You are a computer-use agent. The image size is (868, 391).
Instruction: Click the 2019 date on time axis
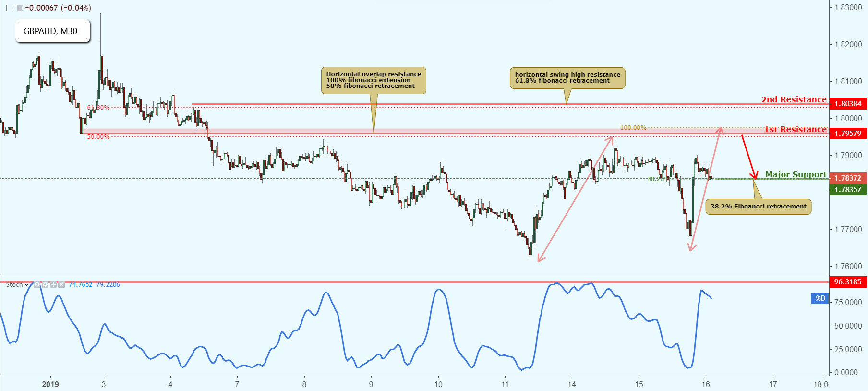pos(50,384)
